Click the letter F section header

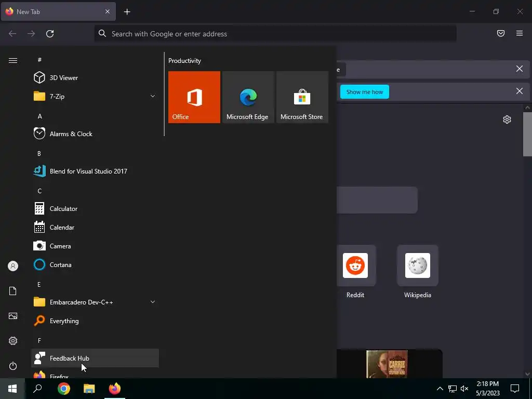point(39,340)
